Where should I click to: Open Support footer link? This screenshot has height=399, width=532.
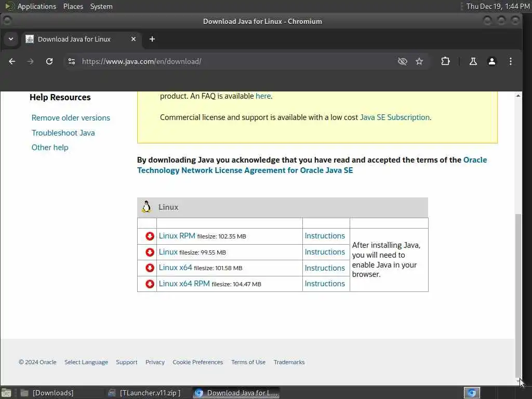[127, 362]
